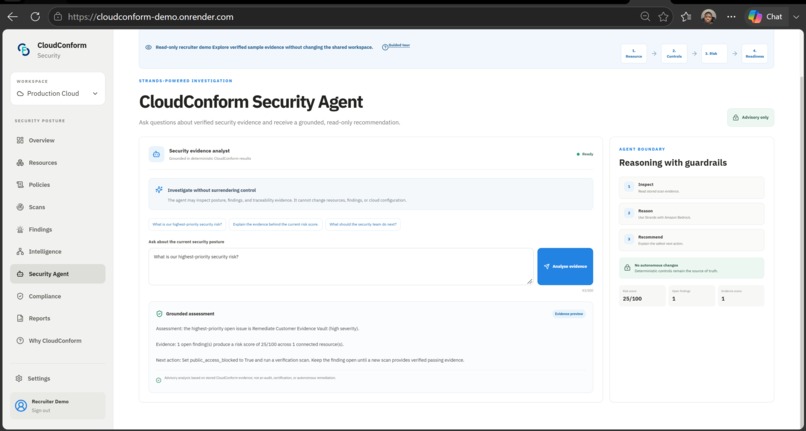Click the Advisory only badge
Image resolution: width=806 pixels, height=431 pixels.
[x=750, y=117]
